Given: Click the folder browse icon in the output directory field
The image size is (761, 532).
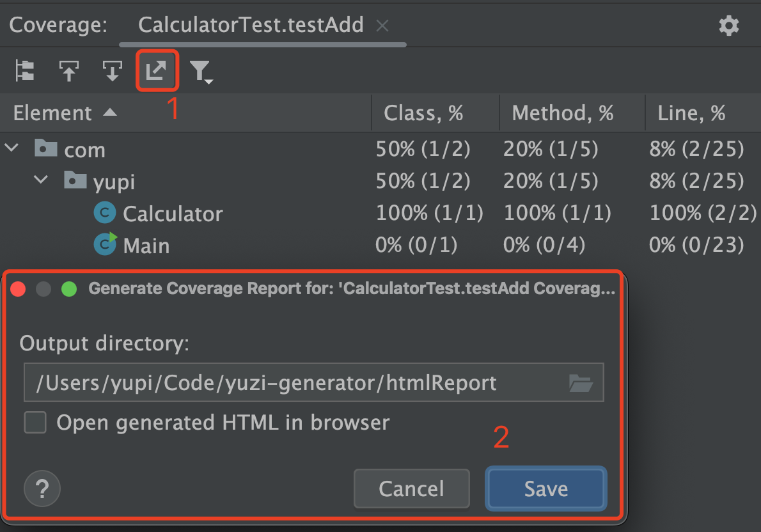Looking at the screenshot, I should [581, 383].
